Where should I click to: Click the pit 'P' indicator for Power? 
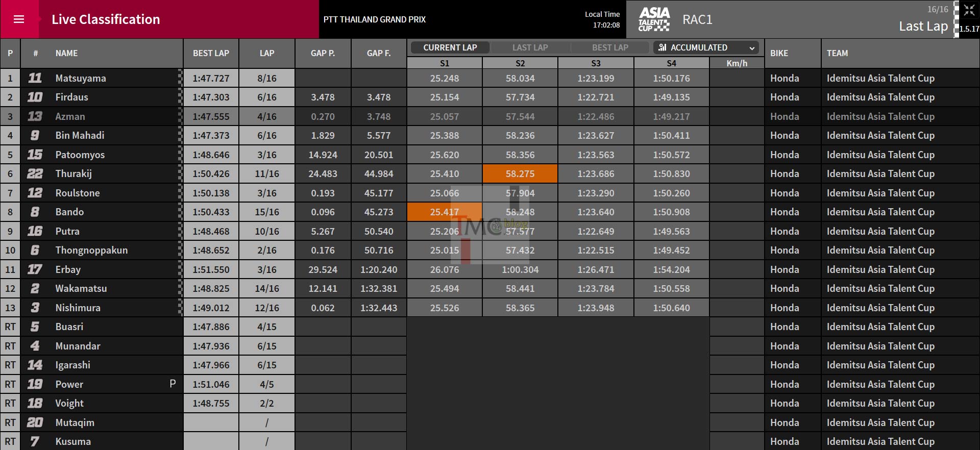[173, 384]
